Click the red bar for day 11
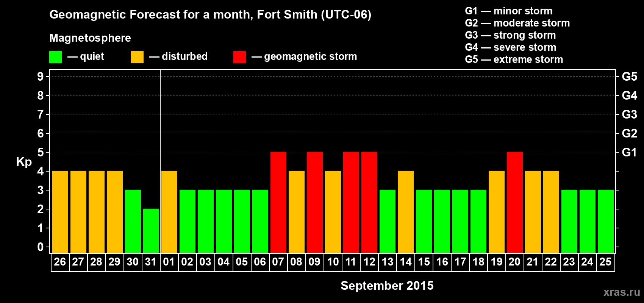 [351, 203]
